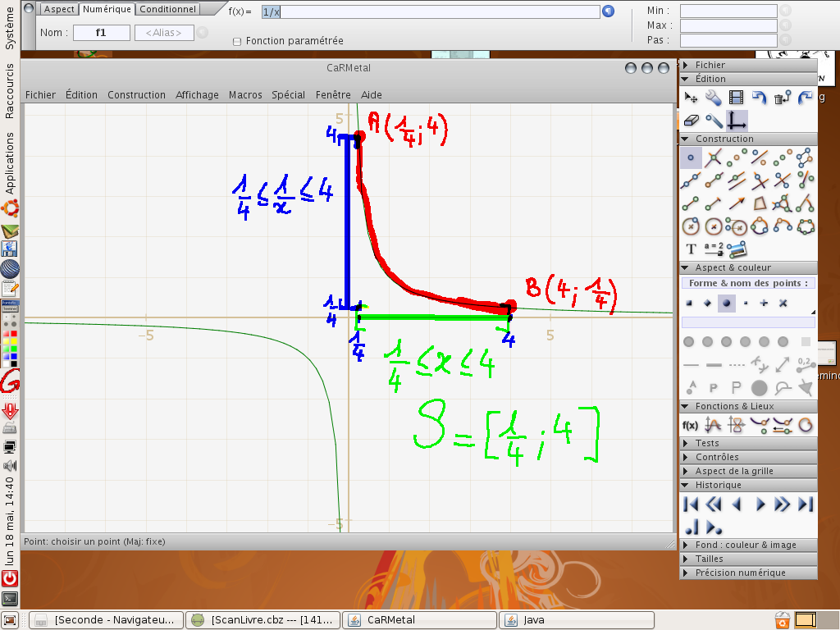
Task: Jump to first step in Historique
Action: pyautogui.click(x=691, y=504)
